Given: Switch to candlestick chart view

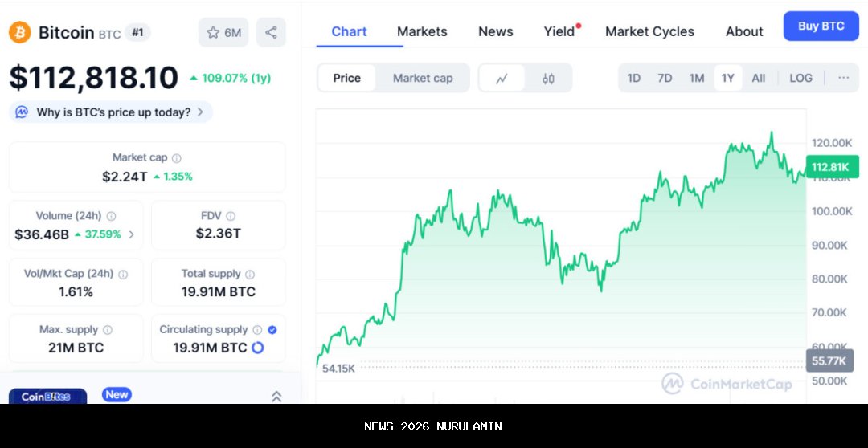Looking at the screenshot, I should (x=548, y=78).
